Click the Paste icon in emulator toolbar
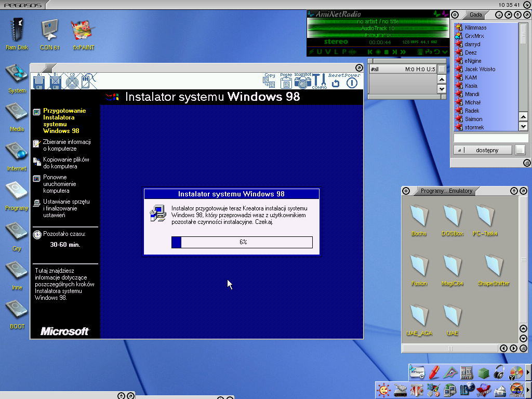The image size is (532, 399). (x=286, y=81)
